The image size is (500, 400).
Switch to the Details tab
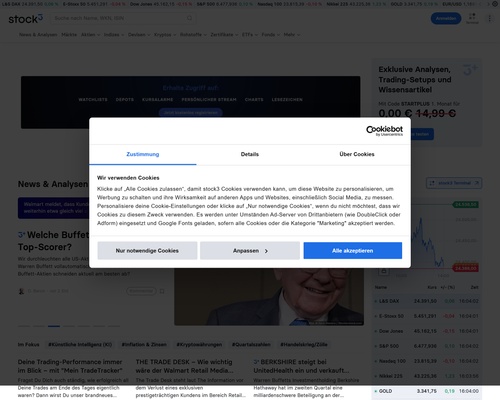pyautogui.click(x=250, y=154)
